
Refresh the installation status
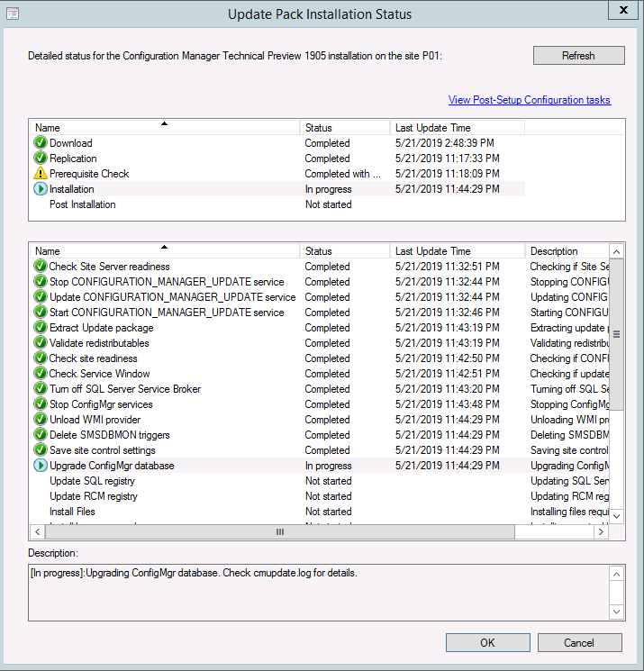pos(578,56)
